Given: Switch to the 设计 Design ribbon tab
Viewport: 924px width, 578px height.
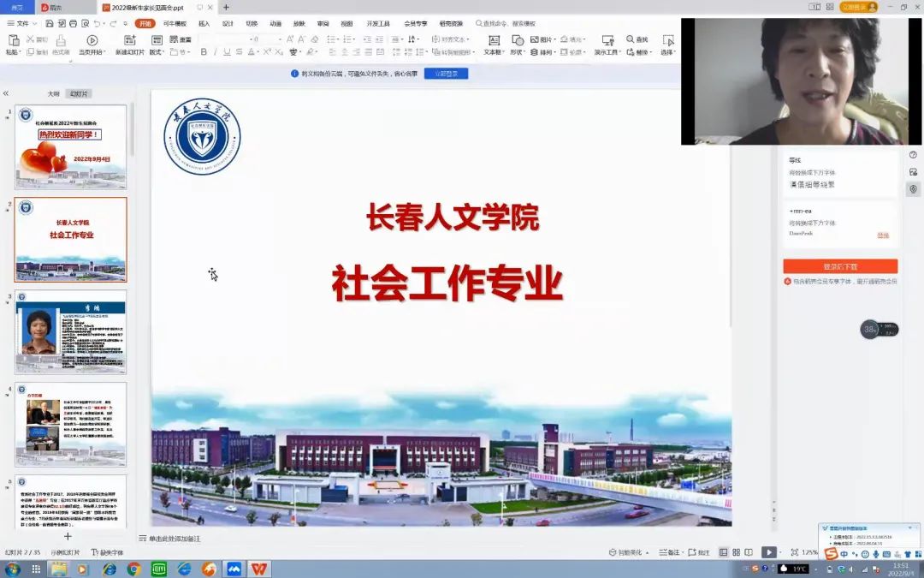Looking at the screenshot, I should click(x=228, y=24).
